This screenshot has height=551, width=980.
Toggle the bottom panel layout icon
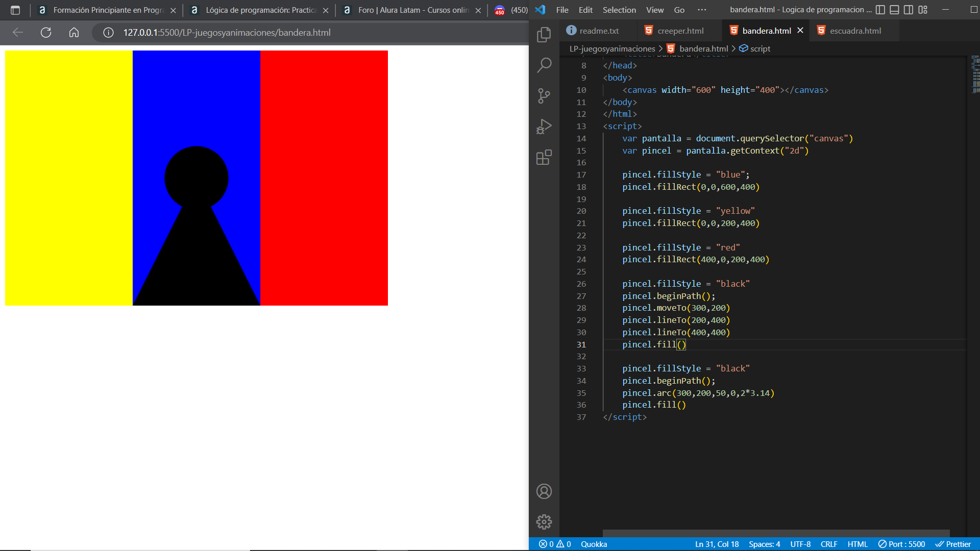894,10
